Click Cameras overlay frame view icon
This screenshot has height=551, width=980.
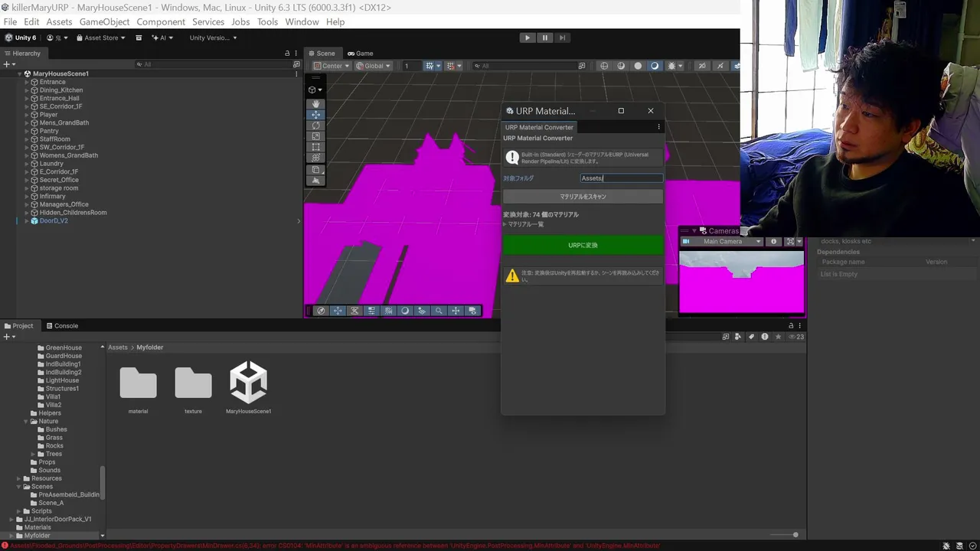coord(790,242)
